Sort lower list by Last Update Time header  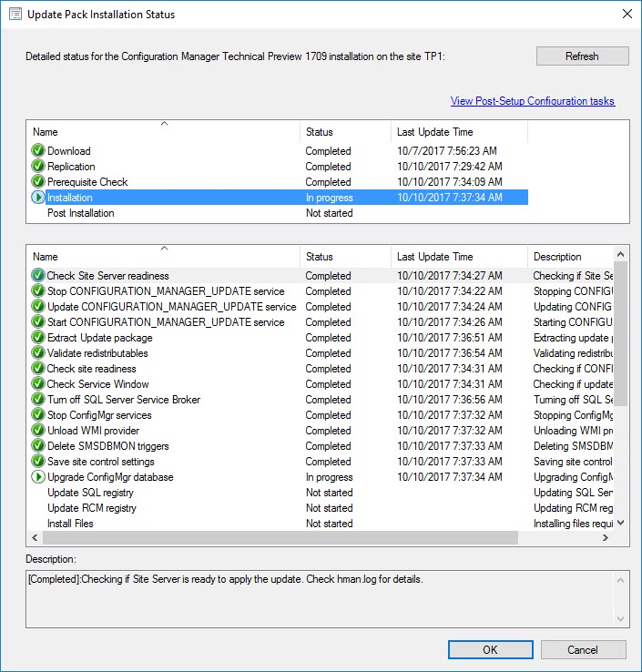(460, 257)
